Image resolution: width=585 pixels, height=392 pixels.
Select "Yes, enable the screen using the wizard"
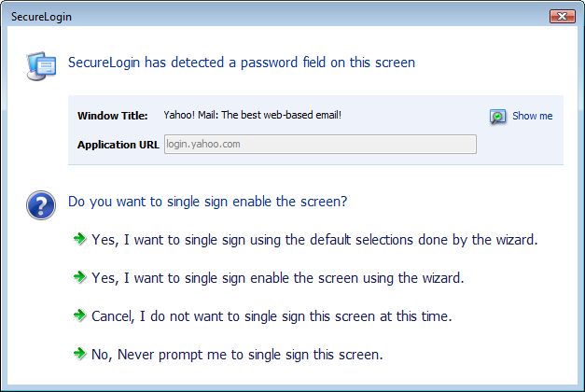pyautogui.click(x=277, y=278)
